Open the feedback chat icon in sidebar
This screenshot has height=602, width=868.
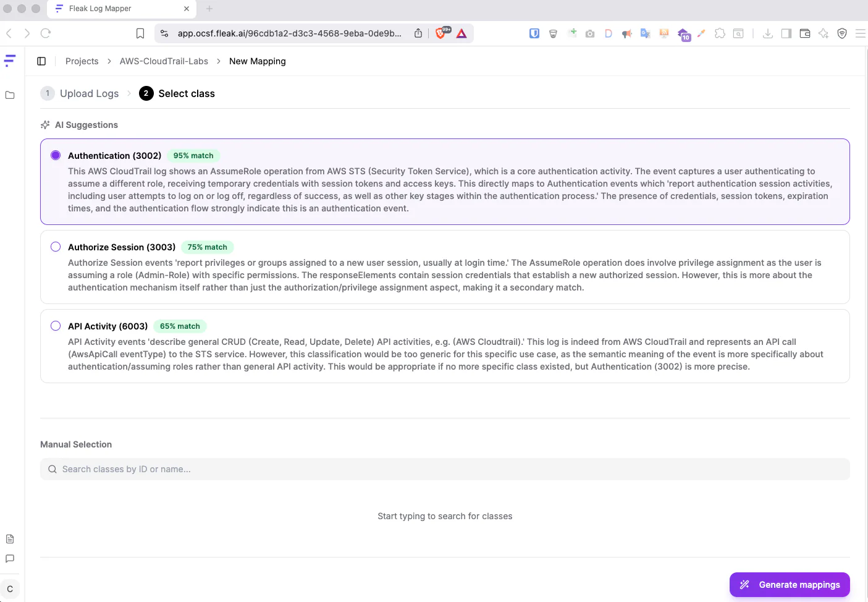pos(10,559)
